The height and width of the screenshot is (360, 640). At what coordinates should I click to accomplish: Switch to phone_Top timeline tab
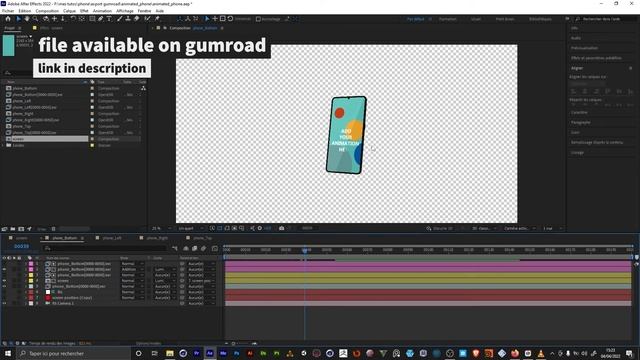pos(202,238)
